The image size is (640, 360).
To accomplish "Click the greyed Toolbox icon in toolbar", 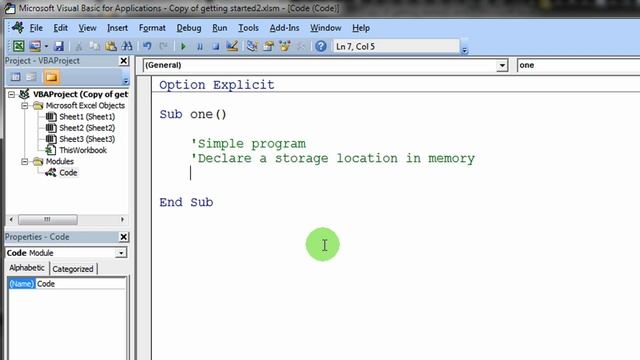I will point(300,46).
